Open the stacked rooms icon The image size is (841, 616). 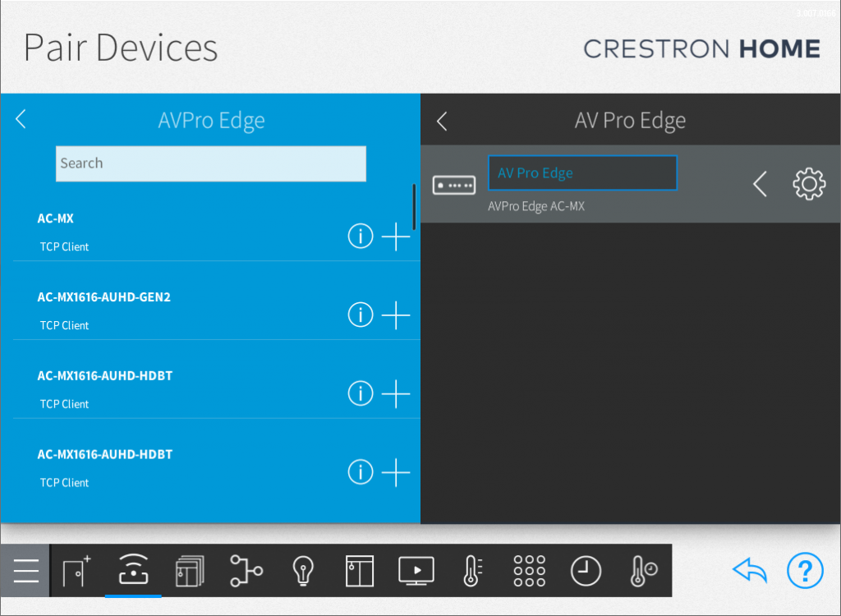[190, 571]
